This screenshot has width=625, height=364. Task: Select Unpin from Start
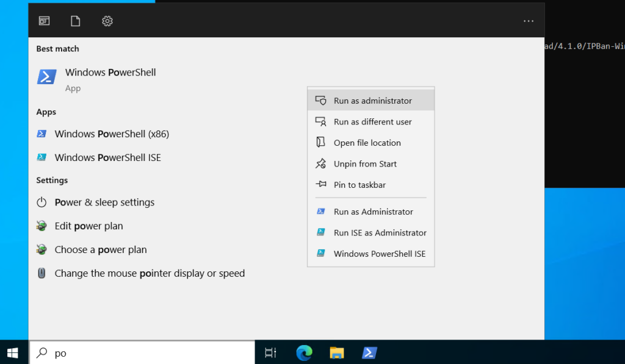pos(370,163)
